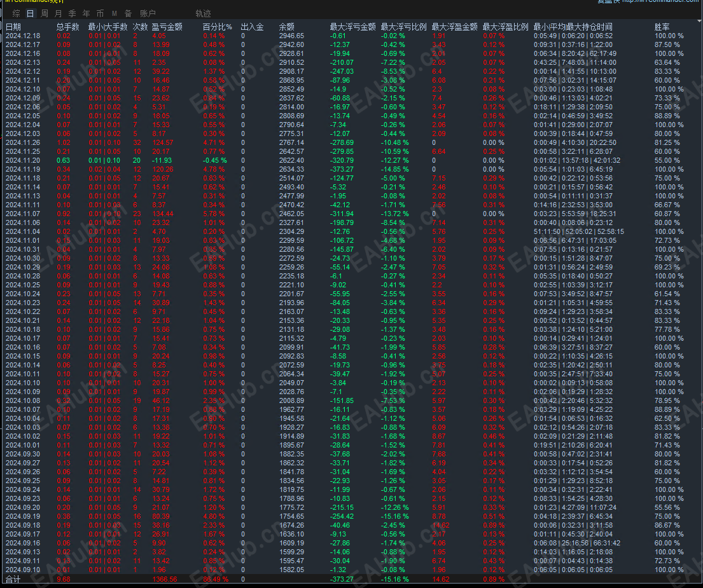Click the 最大浮亏比例 column header

click(x=403, y=27)
